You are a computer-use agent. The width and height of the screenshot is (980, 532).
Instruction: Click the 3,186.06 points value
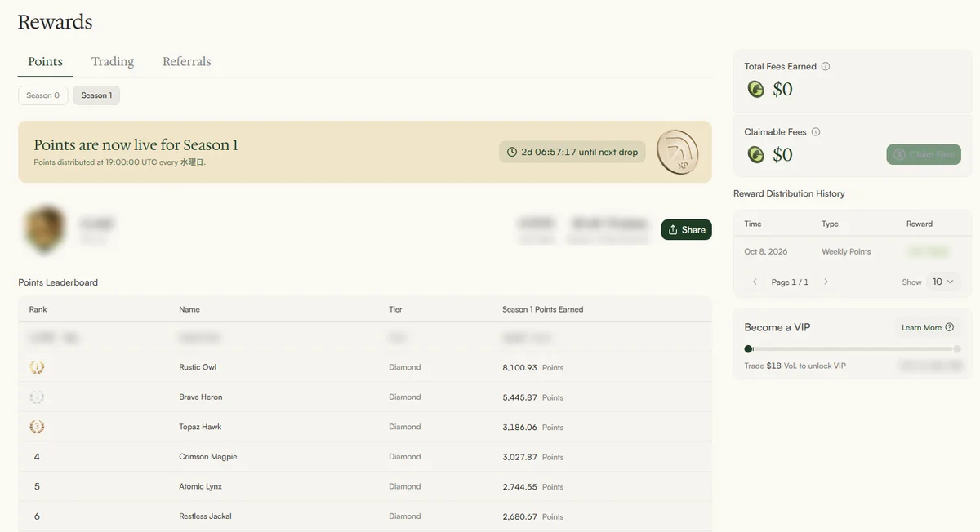(x=520, y=427)
